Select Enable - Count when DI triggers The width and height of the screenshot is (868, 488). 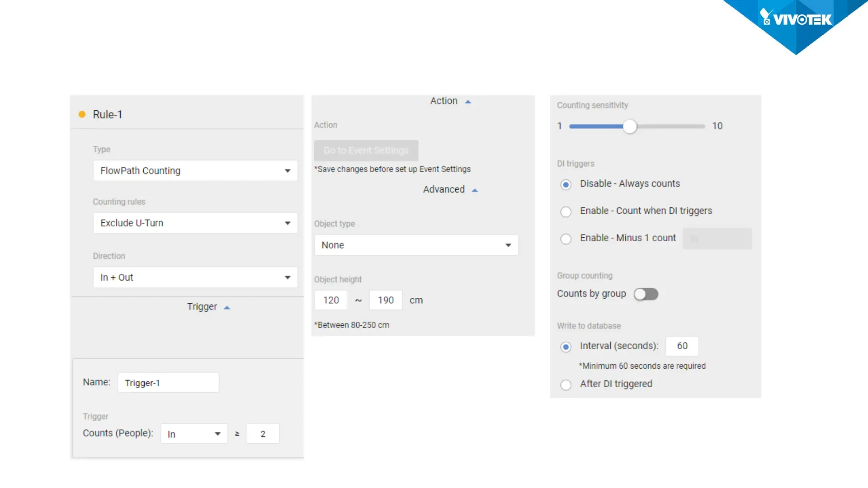pos(566,211)
